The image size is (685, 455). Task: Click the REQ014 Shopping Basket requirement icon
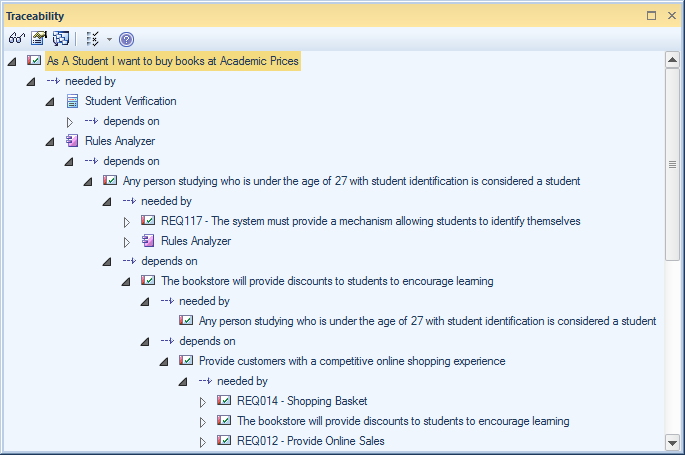point(225,401)
